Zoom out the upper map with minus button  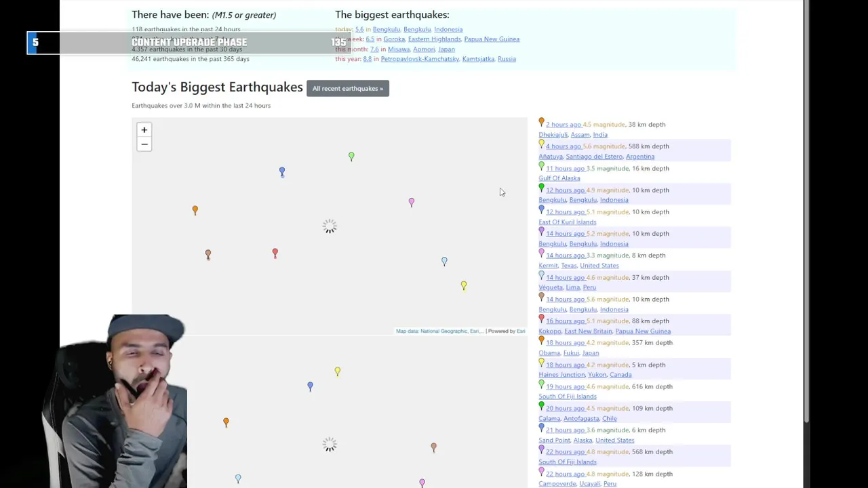(144, 144)
